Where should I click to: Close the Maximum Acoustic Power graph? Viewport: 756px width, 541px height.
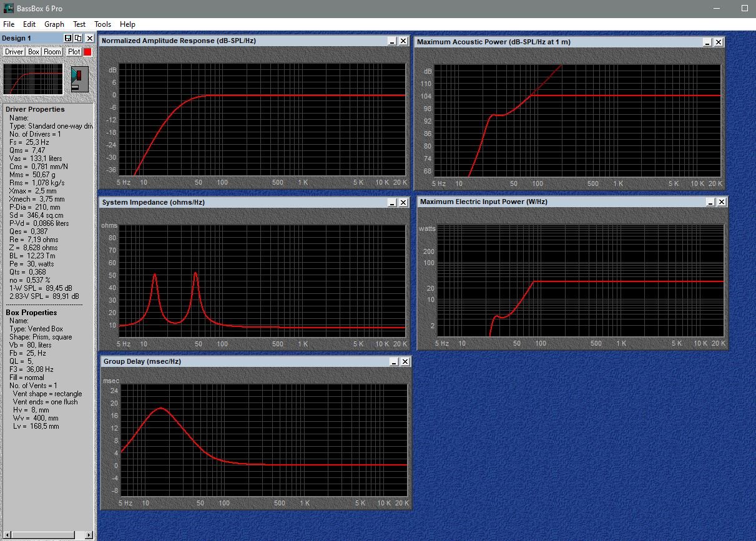click(x=719, y=42)
